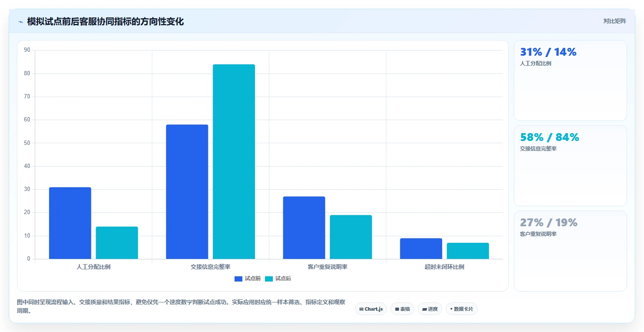Select the 交接信息完整率 试点后 cyan bar
This screenshot has width=644, height=332.
pos(234,162)
